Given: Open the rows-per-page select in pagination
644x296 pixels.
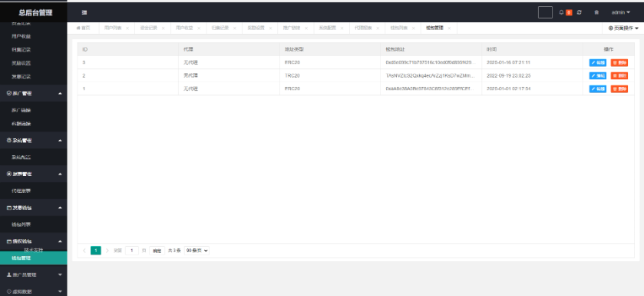Looking at the screenshot, I should pos(197,251).
